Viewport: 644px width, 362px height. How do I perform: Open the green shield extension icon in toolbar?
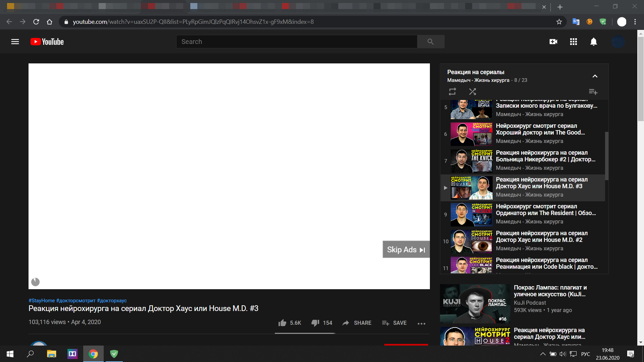coord(603,22)
